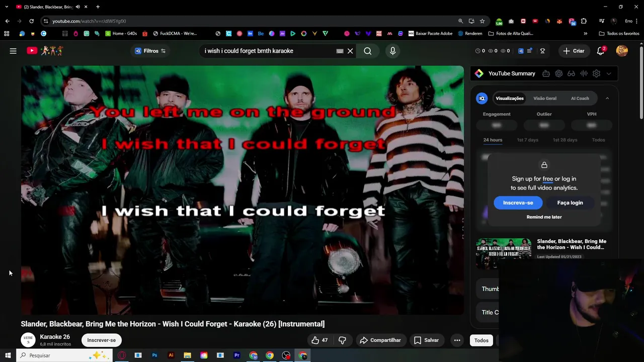
Task: Click the ChatGPT icon in YouTube Summary
Action: (558, 73)
